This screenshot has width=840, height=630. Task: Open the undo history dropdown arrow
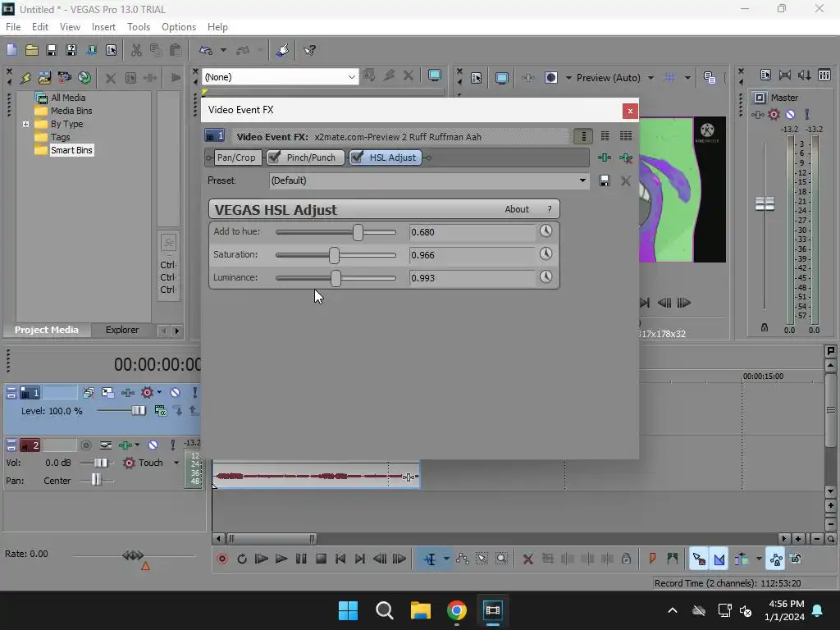pos(223,50)
